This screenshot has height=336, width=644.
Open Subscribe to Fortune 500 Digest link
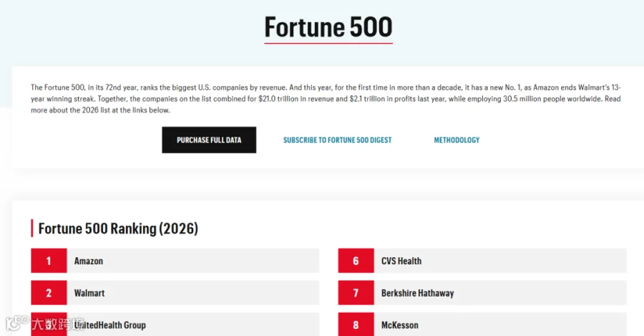point(337,140)
